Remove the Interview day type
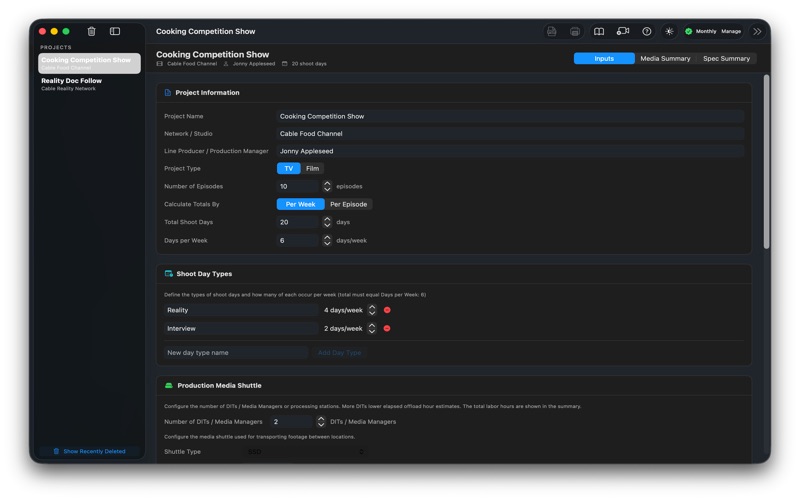The width and height of the screenshot is (800, 500). 387,328
